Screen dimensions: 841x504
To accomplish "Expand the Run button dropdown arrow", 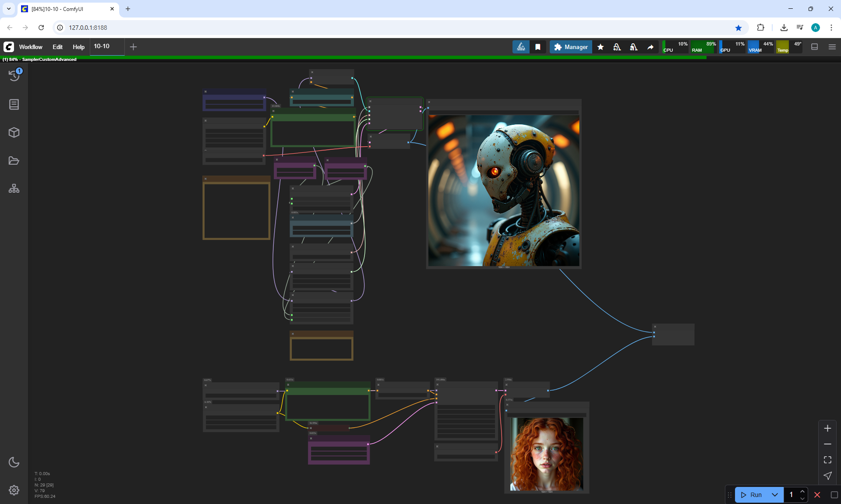I will 774,495.
